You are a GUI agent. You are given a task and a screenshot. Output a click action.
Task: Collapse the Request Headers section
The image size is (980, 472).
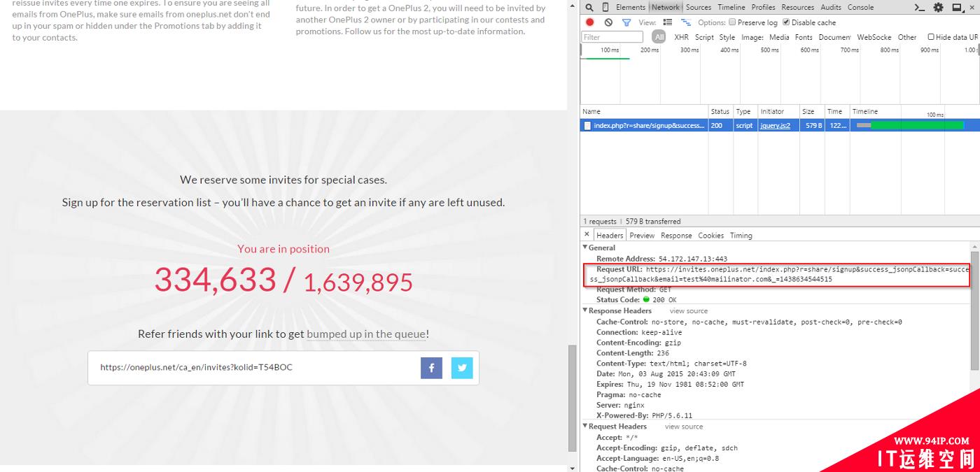click(x=585, y=426)
